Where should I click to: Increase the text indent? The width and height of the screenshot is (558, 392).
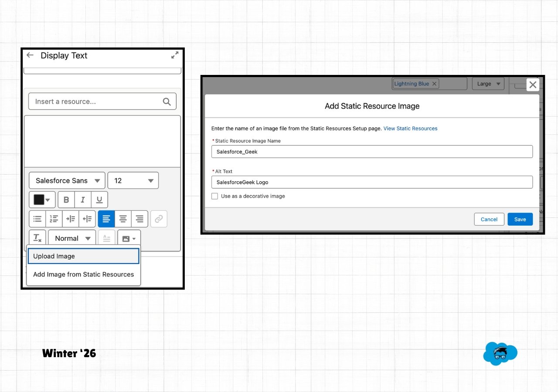coord(71,219)
